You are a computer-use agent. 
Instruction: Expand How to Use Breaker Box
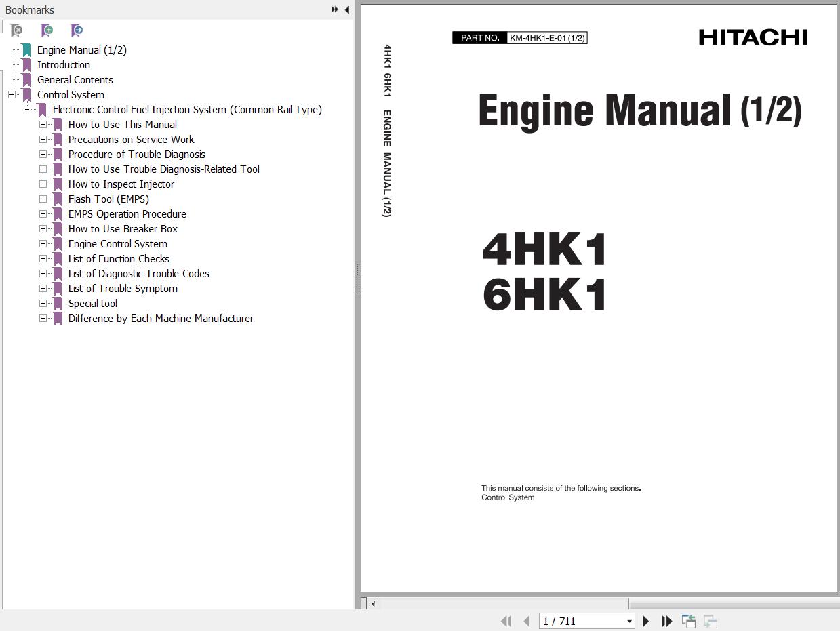(43, 229)
